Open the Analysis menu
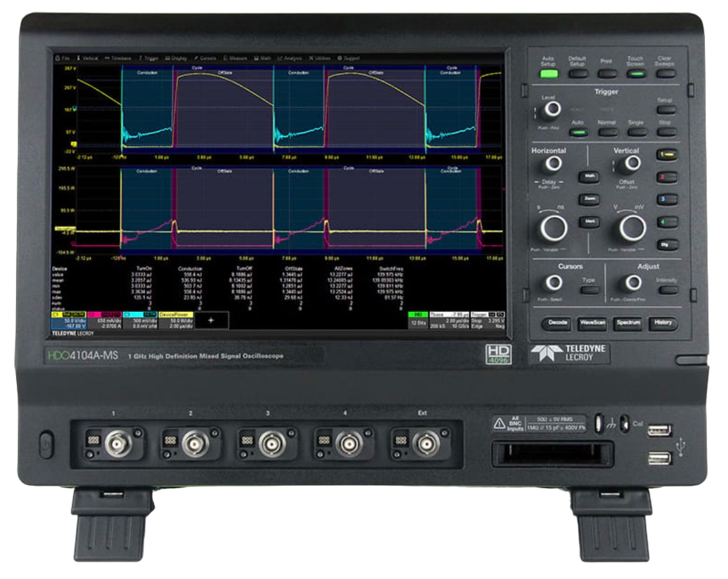Screen dimensions: 728x579 290,59
